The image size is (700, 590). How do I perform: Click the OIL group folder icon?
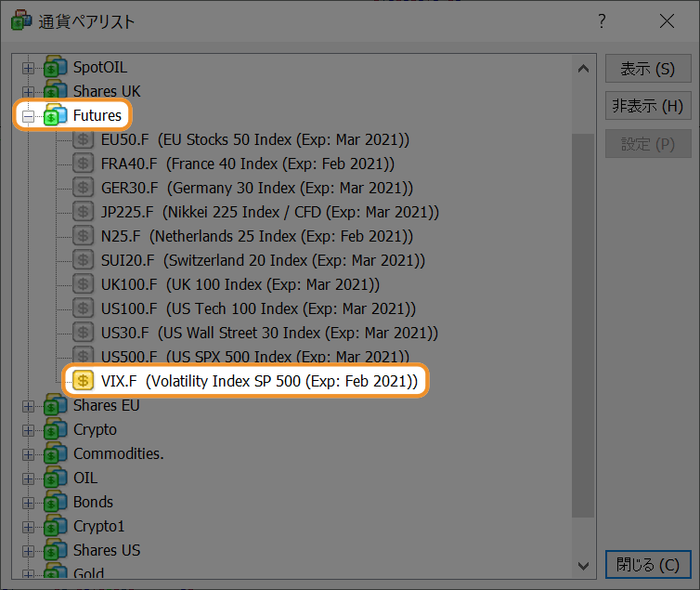click(56, 478)
